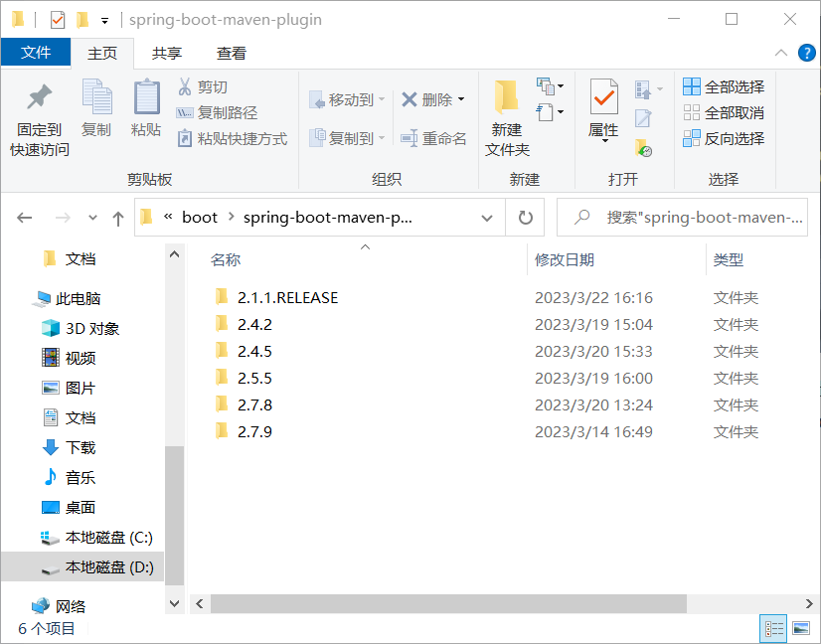Image resolution: width=821 pixels, height=644 pixels.
Task: Switch to large thumbnails view icon in status bar
Action: coord(801,628)
